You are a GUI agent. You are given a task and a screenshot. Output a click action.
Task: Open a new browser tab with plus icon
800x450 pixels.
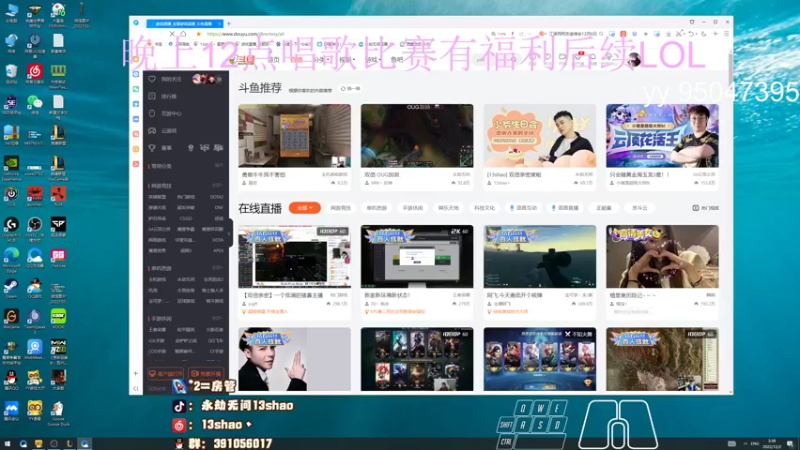[229, 23]
